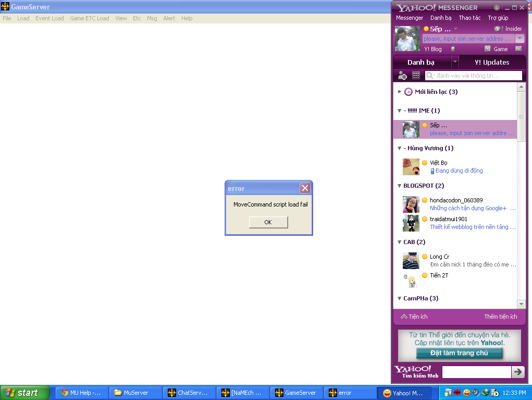Screen dimensions: 532x400
Task: Switch to the Y! Updates tab
Action: coord(492,62)
